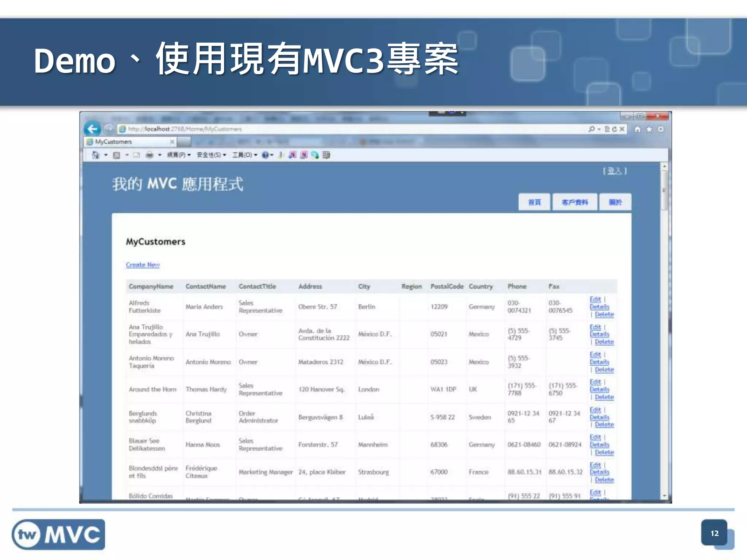747x560 pixels.
Task: Click the 'Thomas Hardy' contact cell
Action: [206, 389]
